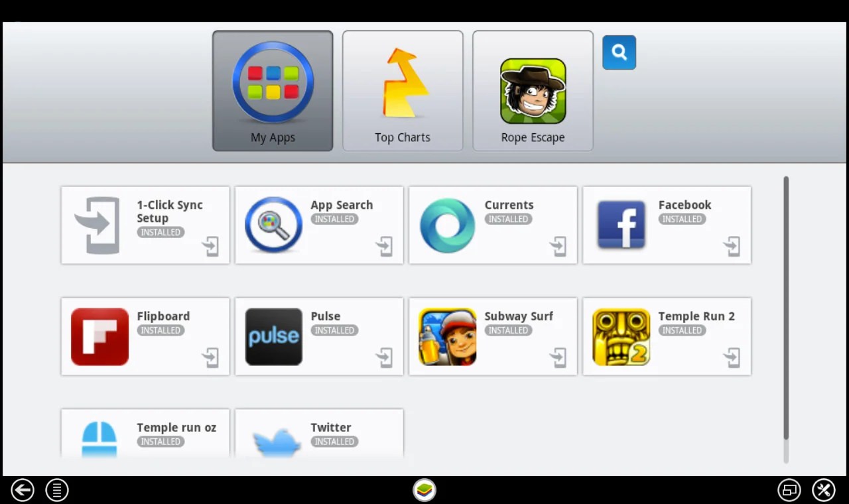The width and height of the screenshot is (849, 504).
Task: Select the "Temple run oz" title text
Action: (176, 428)
